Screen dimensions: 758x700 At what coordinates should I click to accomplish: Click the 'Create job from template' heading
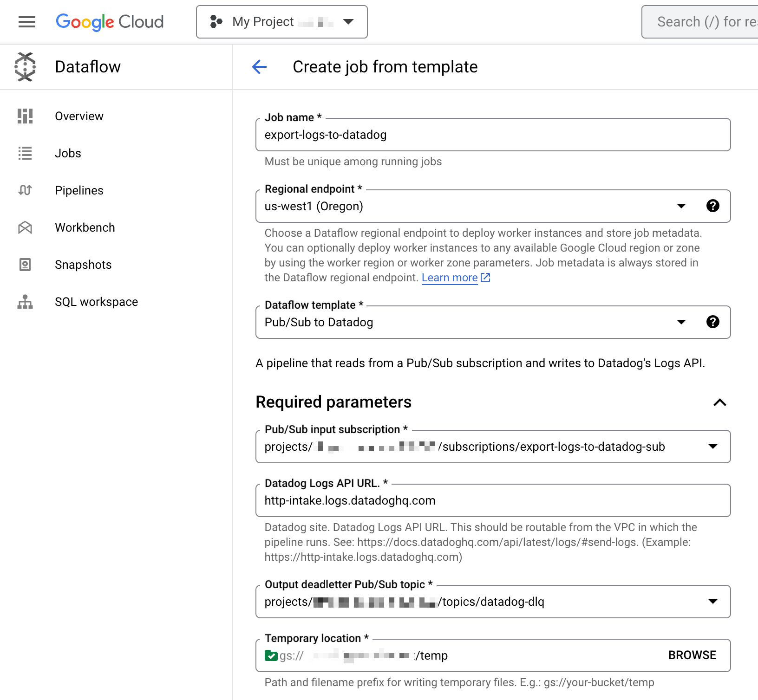385,67
